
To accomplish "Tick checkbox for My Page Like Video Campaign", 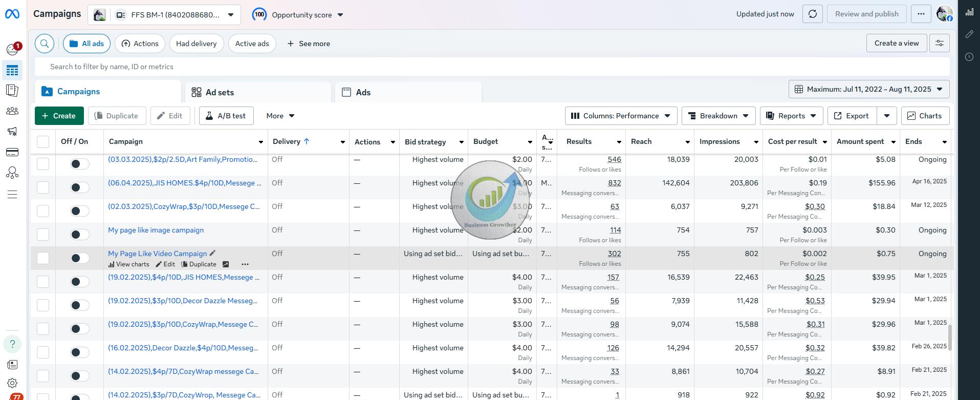I will tap(43, 258).
